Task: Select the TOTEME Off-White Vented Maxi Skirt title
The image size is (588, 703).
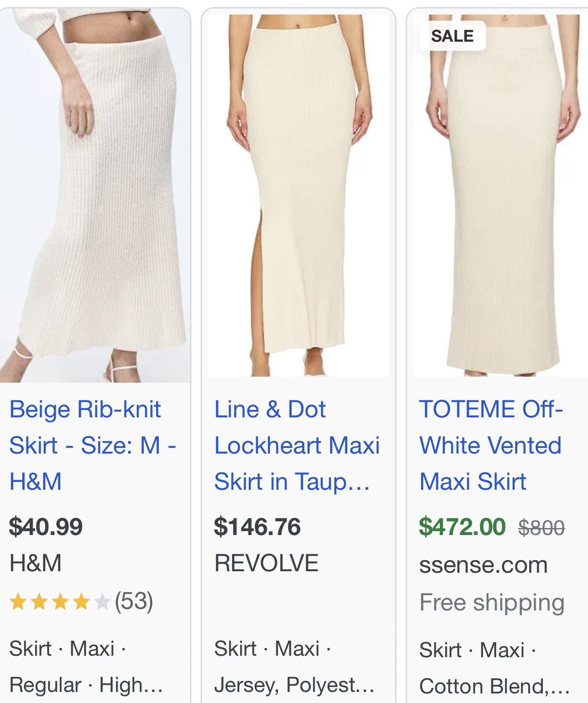Action: tap(491, 445)
